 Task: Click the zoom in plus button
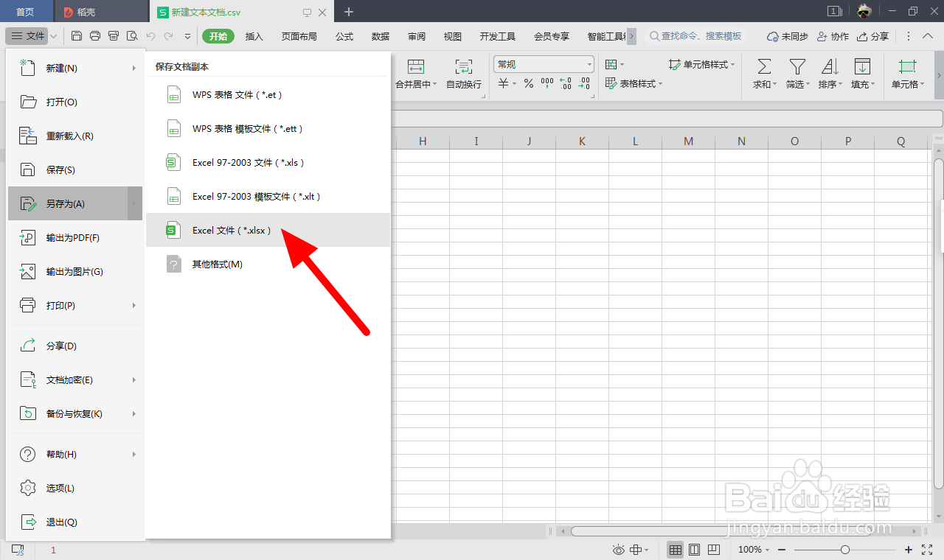909,550
